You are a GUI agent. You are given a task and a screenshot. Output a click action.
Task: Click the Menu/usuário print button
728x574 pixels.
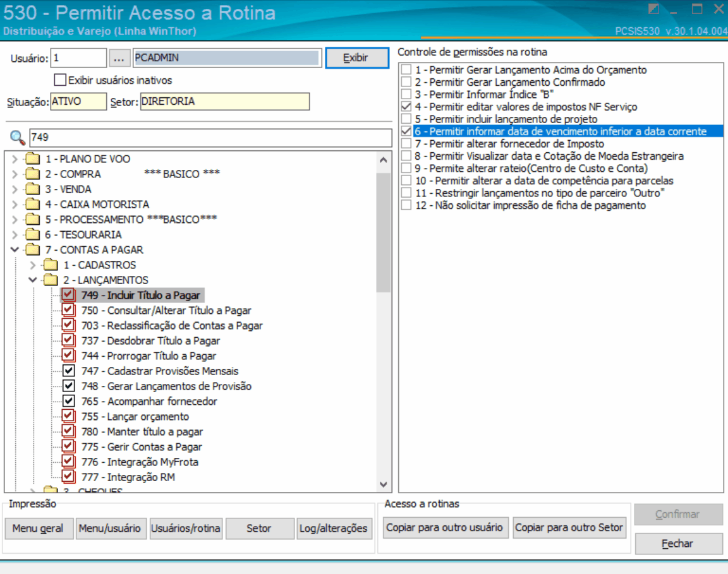coord(111,528)
